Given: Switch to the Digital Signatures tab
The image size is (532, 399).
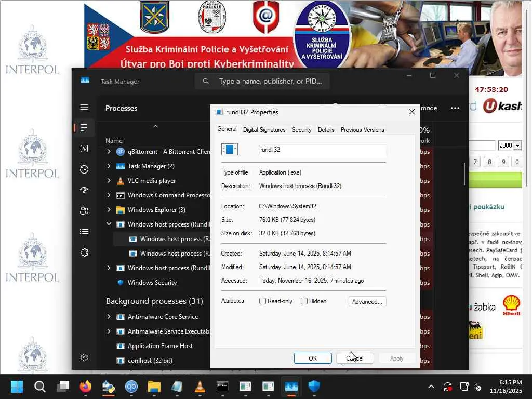Looking at the screenshot, I should 264,130.
